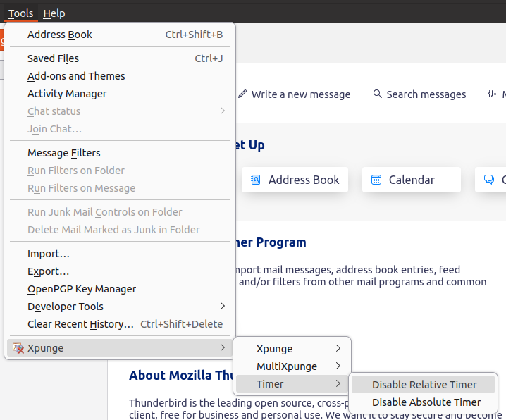506x420 pixels.
Task: Click Delete Mail Marked as Junk in Folder
Action: coord(120,230)
